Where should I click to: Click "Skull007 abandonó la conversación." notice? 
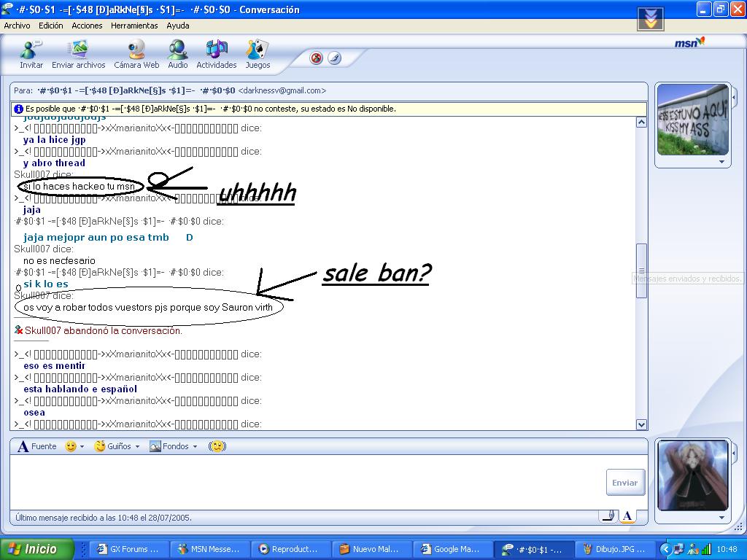click(104, 330)
